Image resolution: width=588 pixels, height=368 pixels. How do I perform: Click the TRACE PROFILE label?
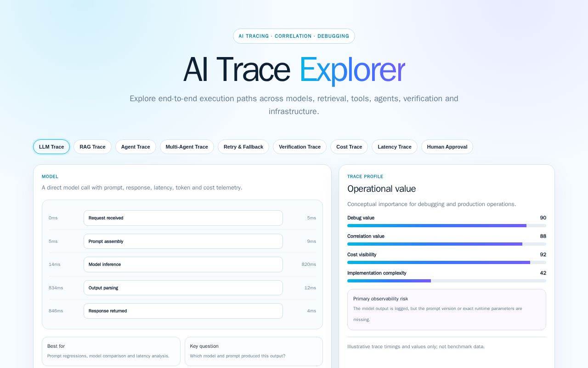(365, 177)
